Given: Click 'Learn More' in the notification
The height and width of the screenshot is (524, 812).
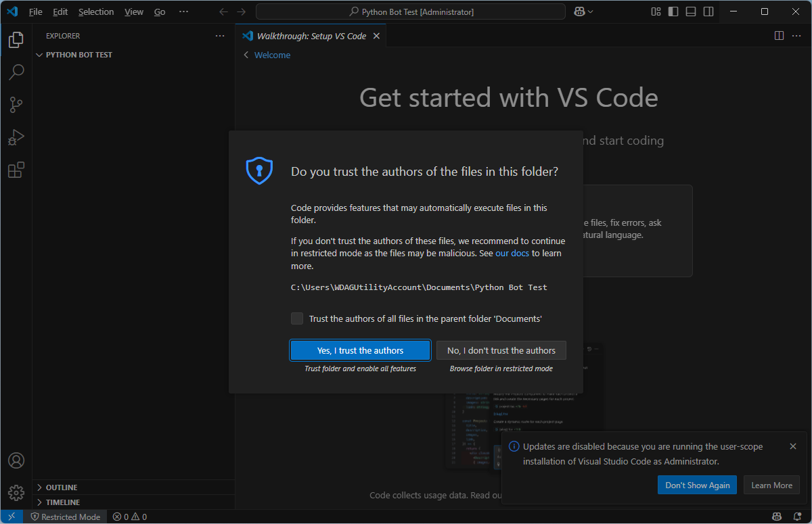Looking at the screenshot, I should tap(771, 485).
